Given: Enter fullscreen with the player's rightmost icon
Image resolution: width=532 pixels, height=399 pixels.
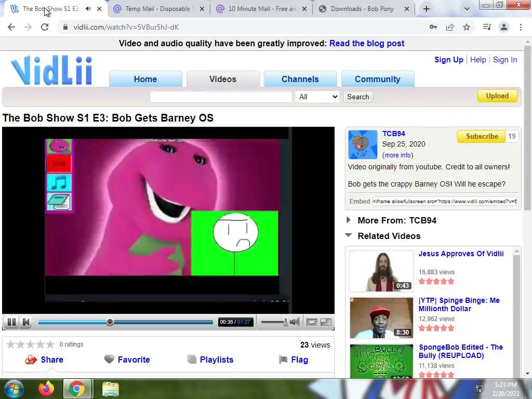Looking at the screenshot, I should click(x=326, y=322).
